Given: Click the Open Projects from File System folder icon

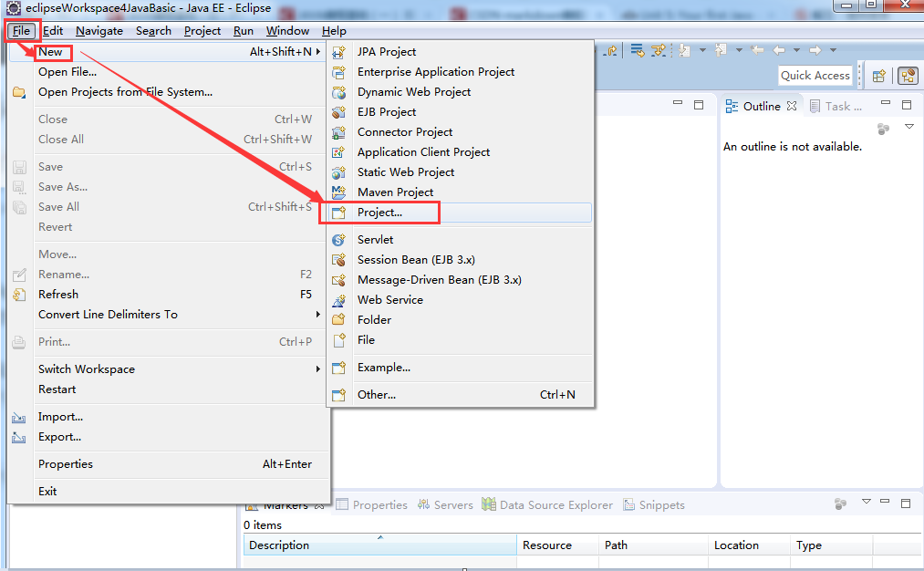Looking at the screenshot, I should 19,92.
